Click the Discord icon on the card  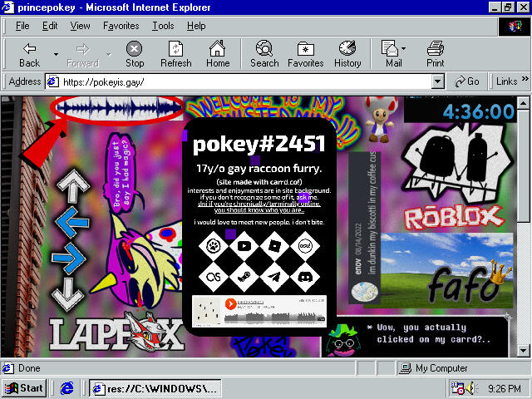(x=305, y=277)
